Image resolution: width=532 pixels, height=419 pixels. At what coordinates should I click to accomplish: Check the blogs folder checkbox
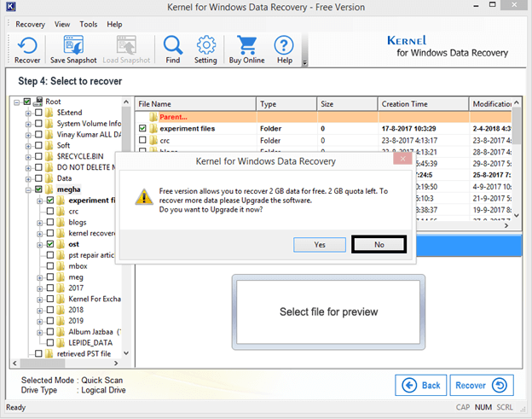point(50,222)
